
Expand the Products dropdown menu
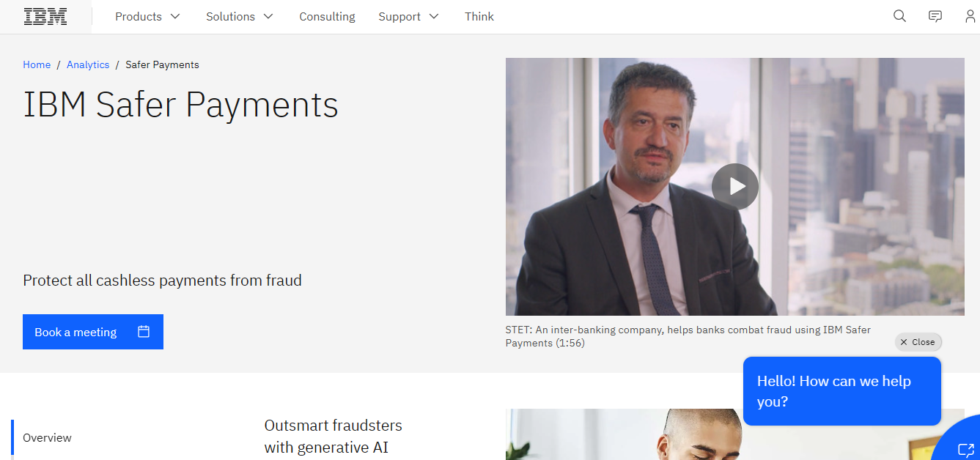tap(147, 16)
